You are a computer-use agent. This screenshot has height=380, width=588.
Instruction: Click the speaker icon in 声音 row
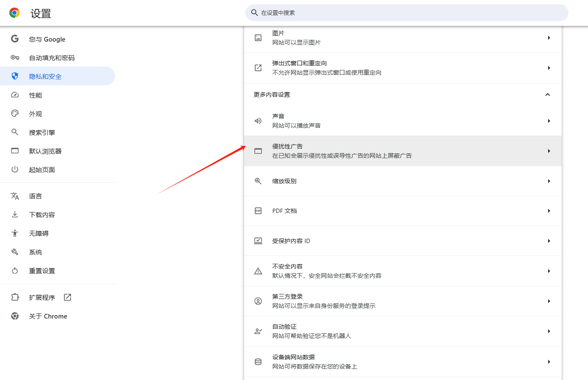pos(258,121)
